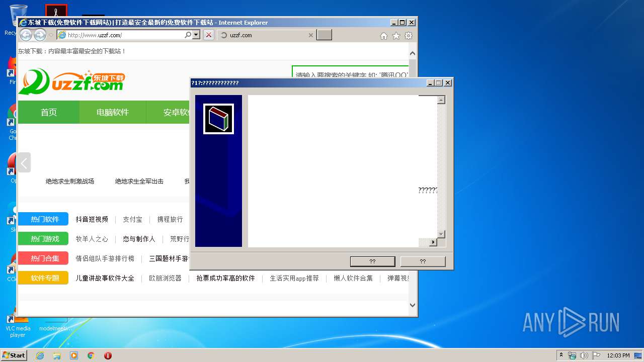Open the 绝地求生刺激战场 link
Image resolution: width=644 pixels, height=362 pixels.
[70, 181]
